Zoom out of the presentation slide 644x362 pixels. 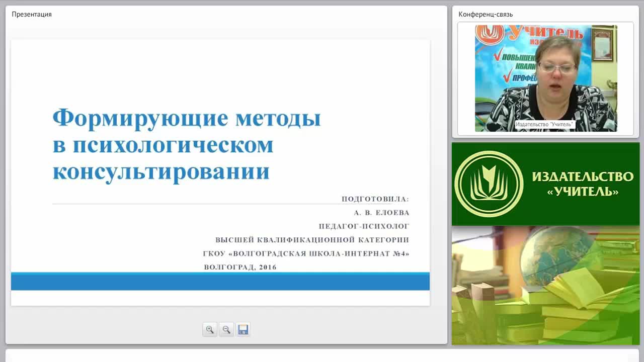pyautogui.click(x=226, y=330)
